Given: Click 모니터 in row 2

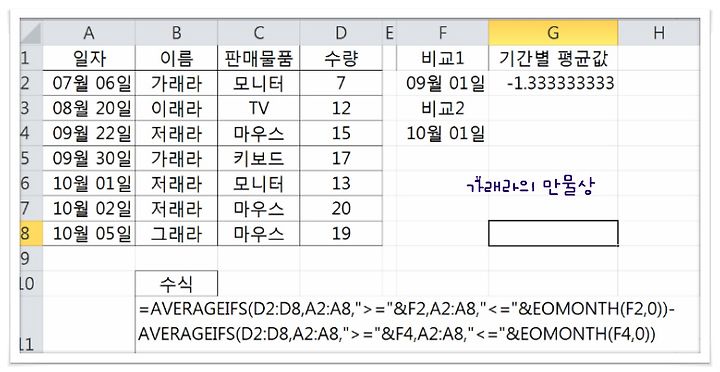Looking at the screenshot, I should 259,83.
